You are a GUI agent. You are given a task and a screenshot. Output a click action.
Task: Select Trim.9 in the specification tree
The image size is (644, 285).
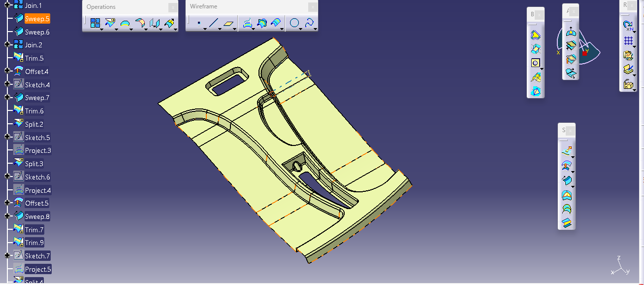(34, 243)
